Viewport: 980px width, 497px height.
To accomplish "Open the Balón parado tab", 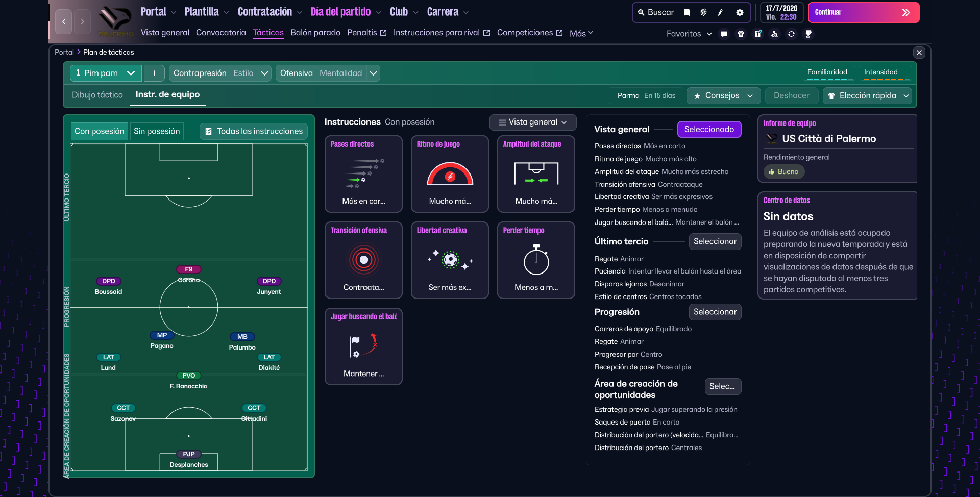I will click(315, 33).
